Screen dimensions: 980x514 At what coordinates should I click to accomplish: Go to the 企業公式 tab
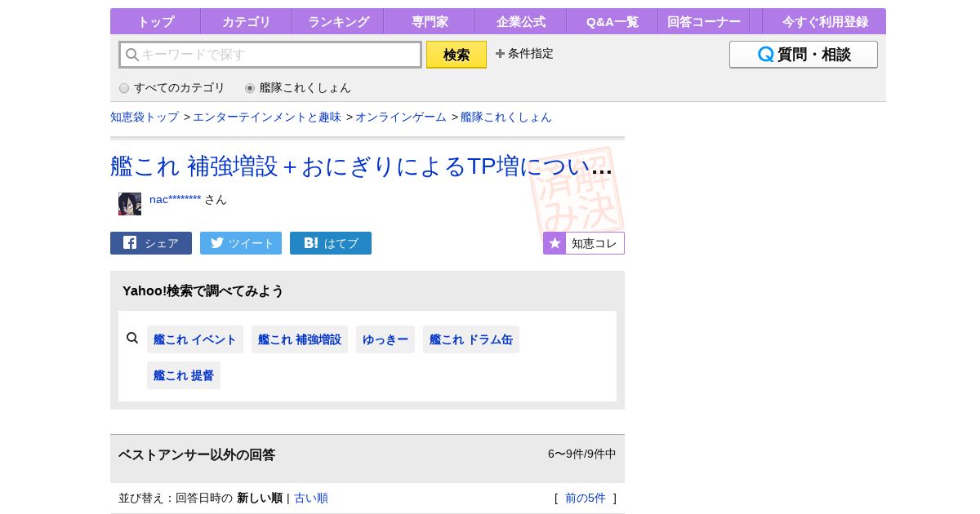521,21
